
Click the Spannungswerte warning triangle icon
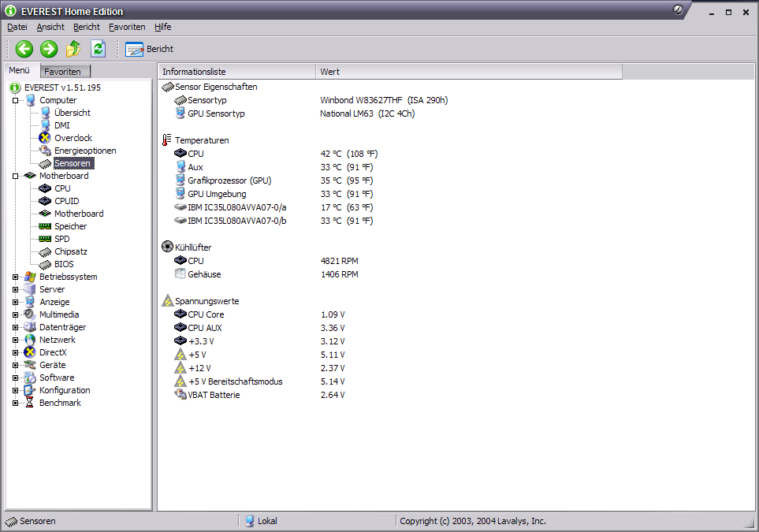coord(167,300)
